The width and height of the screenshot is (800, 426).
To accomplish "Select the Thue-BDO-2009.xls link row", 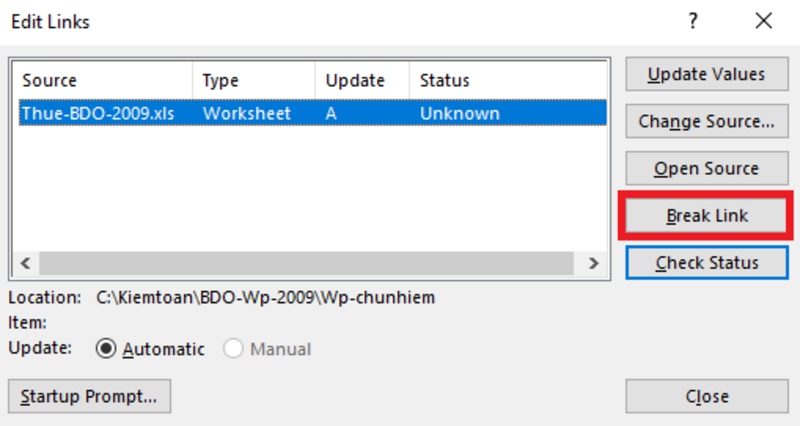I will (98, 113).
